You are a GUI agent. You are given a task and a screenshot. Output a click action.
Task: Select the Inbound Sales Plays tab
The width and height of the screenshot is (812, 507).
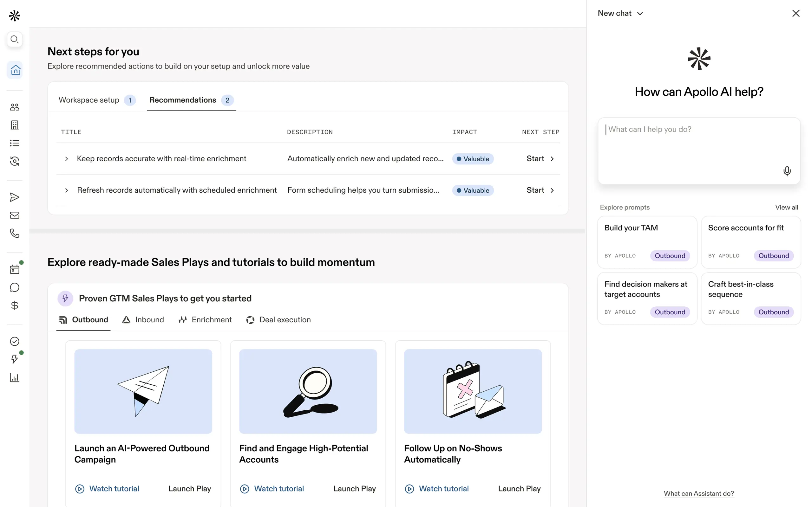(x=143, y=320)
